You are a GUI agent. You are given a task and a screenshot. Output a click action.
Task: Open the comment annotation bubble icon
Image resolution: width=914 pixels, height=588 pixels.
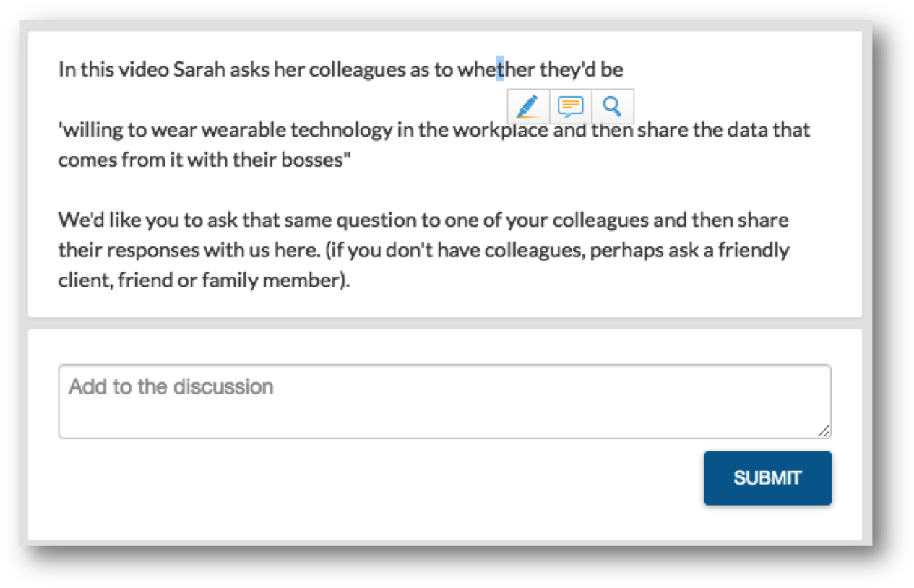coord(571,107)
